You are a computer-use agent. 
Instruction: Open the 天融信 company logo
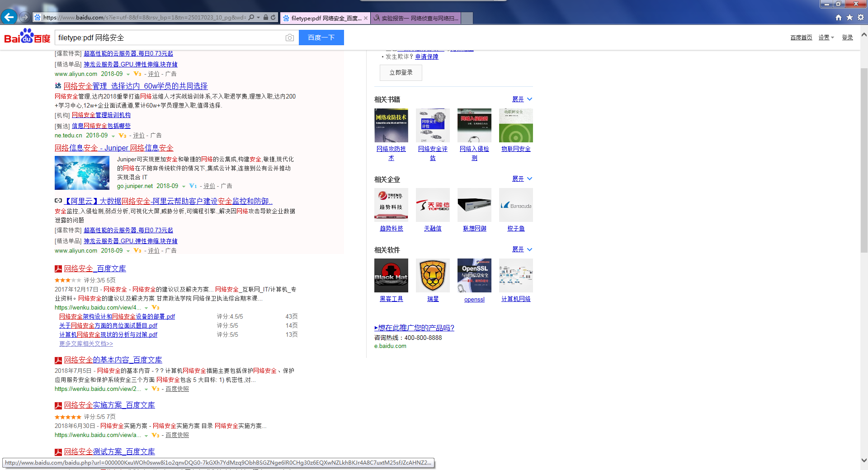pyautogui.click(x=433, y=205)
